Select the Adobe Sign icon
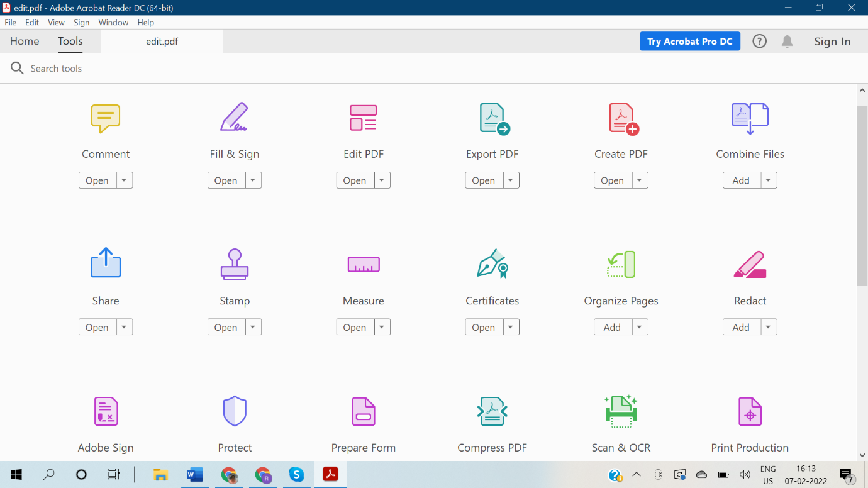 (x=106, y=411)
